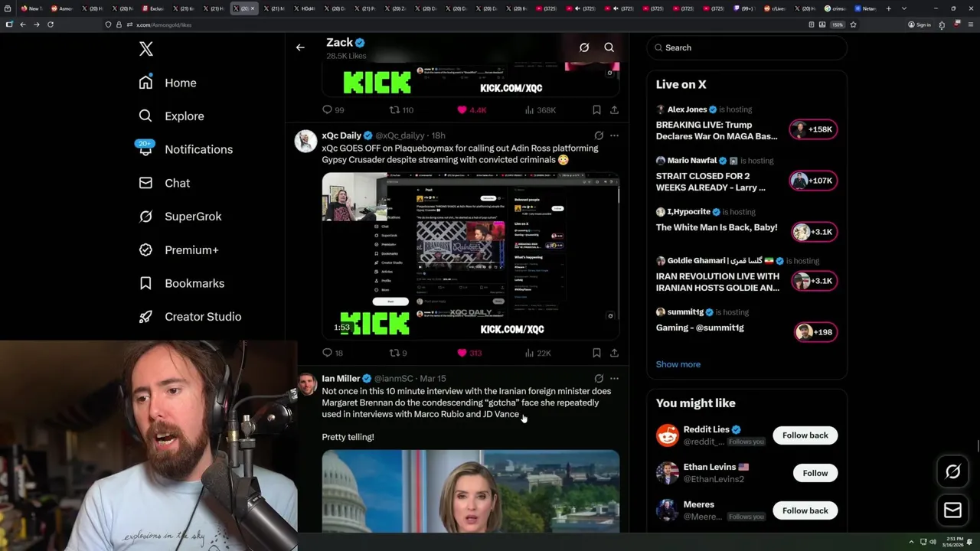Click browser Sign in button

coord(920,24)
